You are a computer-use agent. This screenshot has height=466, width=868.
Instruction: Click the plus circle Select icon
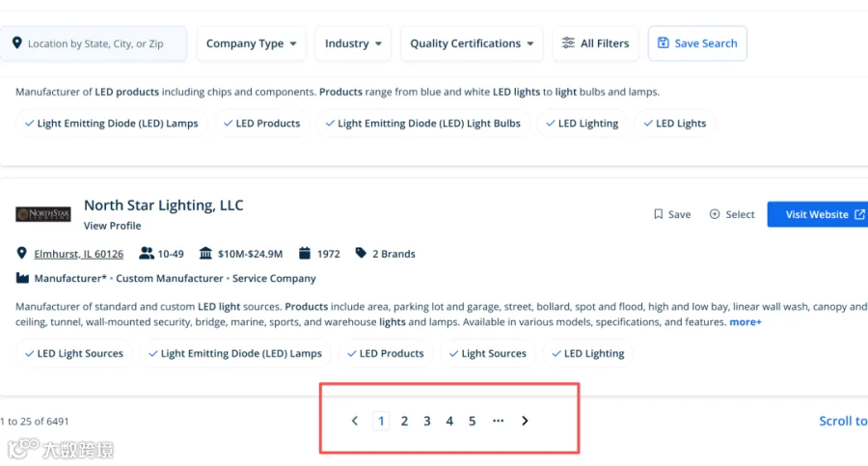[715, 214]
